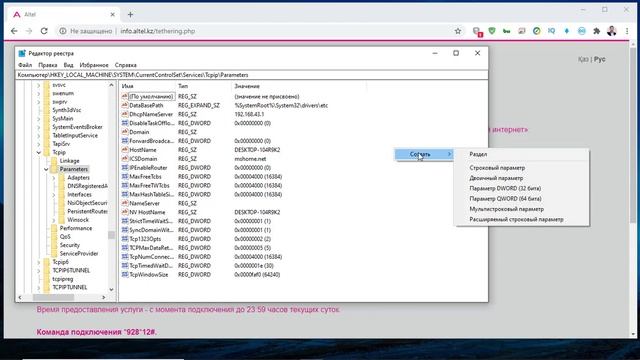Select the Tcp1323Opts DWORD icon
Screen dimensions: 640x360
(125, 239)
